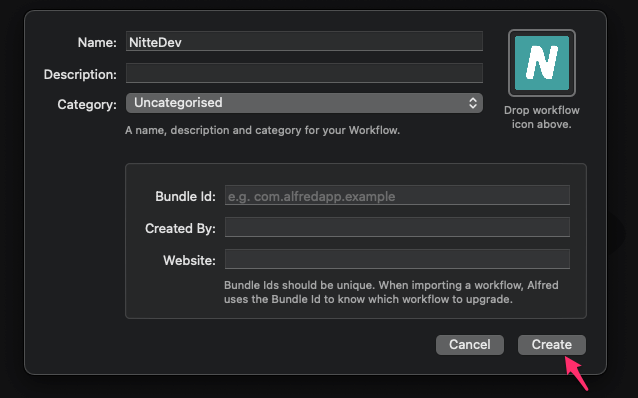Click the 'Bundle Ids should be unique' note
638x398 pixels.
[x=391, y=292]
